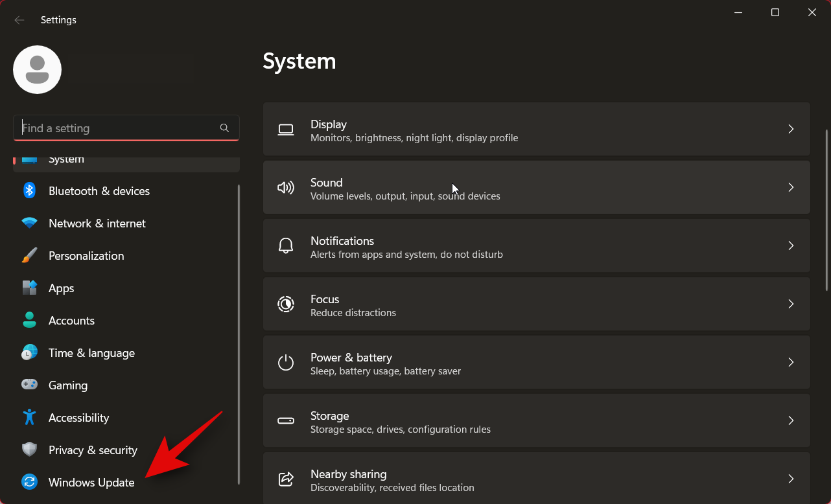The height and width of the screenshot is (504, 831).
Task: Expand the Display settings row
Action: (791, 129)
